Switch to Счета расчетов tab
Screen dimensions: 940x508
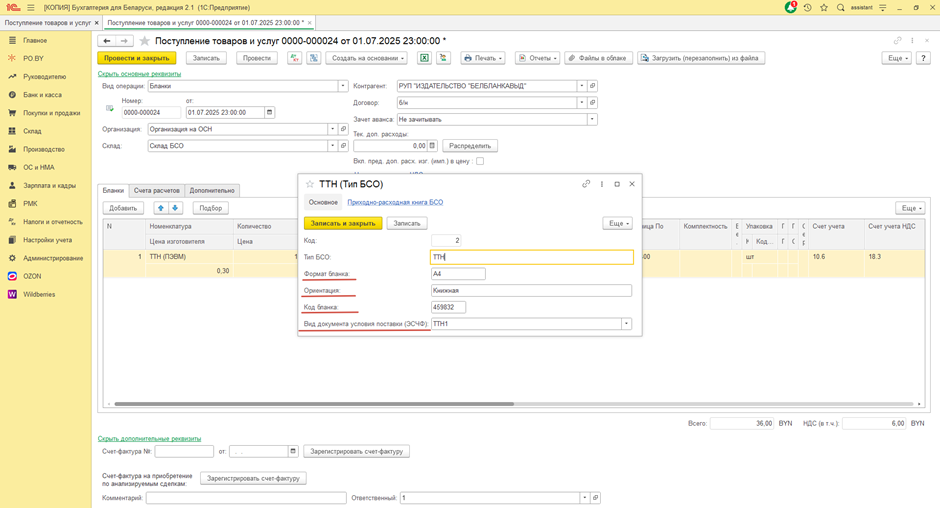coord(156,190)
